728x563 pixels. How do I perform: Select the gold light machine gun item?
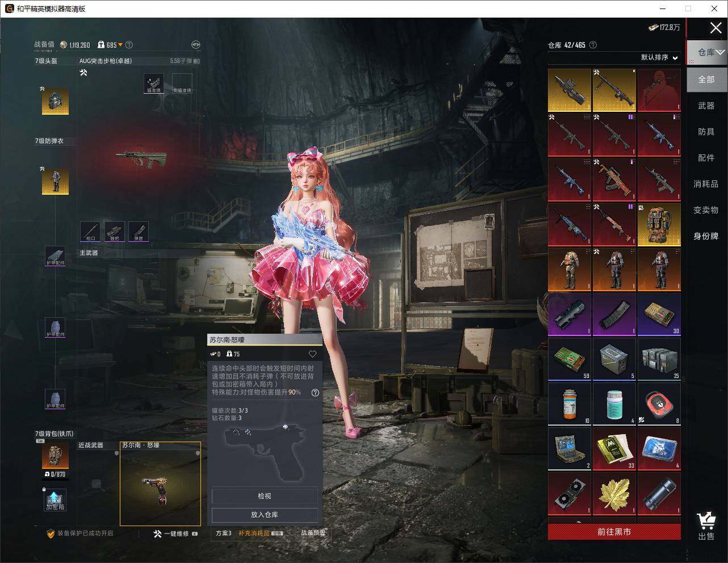[614, 90]
